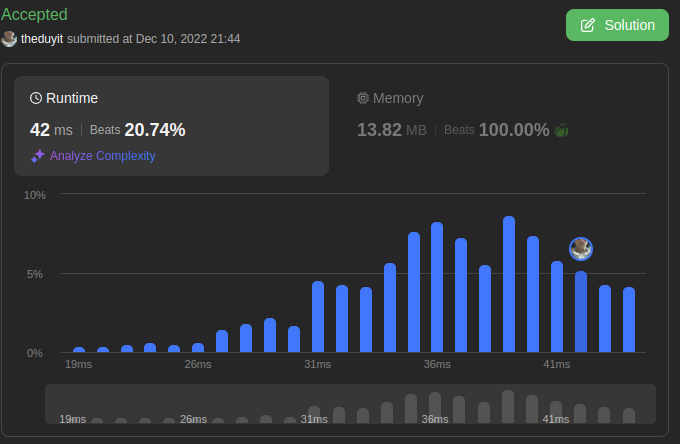Open the Analyze Complexity link
Image resolution: width=680 pixels, height=444 pixels.
point(102,156)
